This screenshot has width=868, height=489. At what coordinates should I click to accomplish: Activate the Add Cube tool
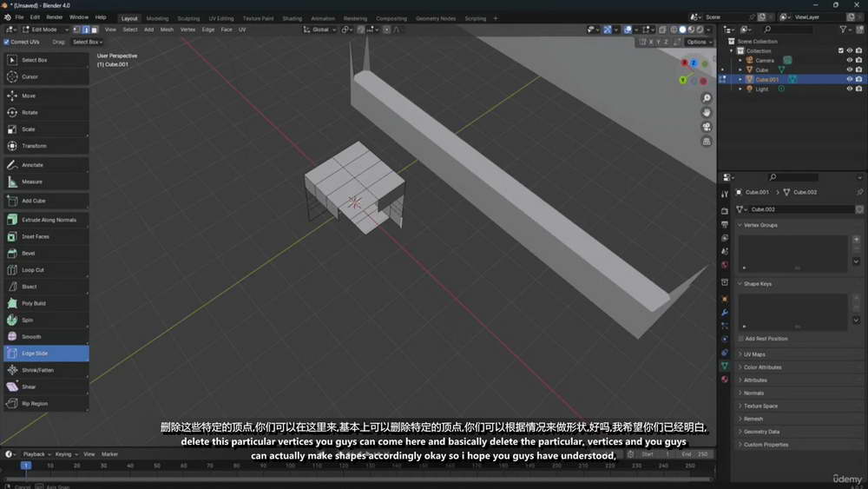coord(46,201)
